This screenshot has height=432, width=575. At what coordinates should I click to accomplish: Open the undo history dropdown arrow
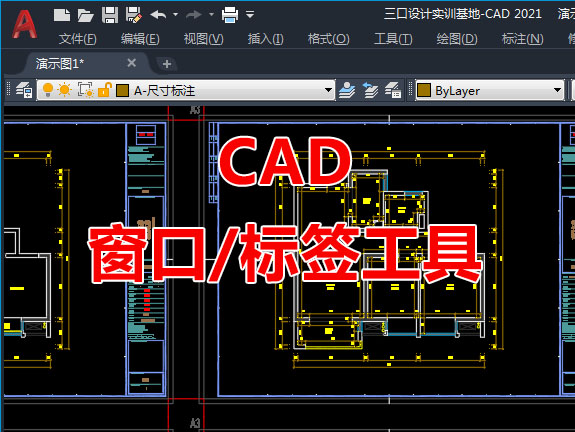pos(175,15)
